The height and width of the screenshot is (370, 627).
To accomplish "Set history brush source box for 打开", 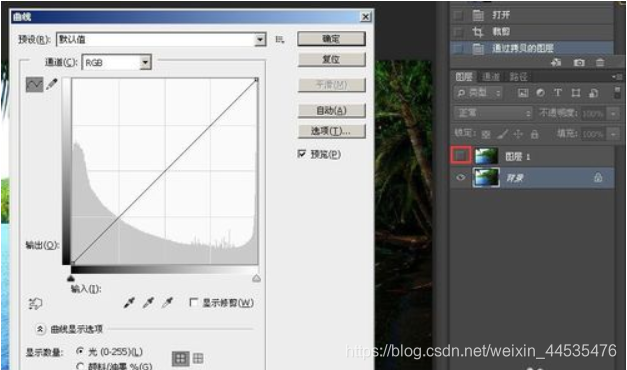I will pyautogui.click(x=458, y=15).
